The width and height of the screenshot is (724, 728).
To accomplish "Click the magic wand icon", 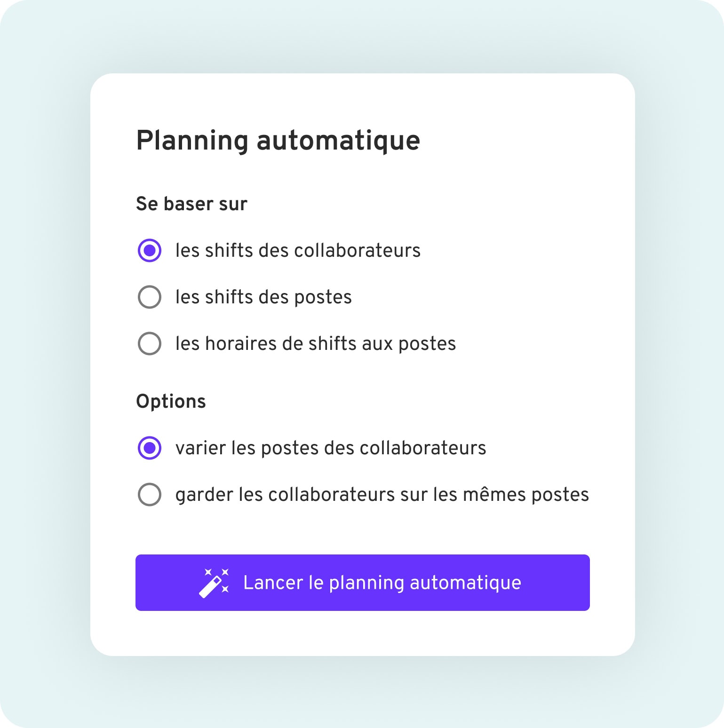I will pyautogui.click(x=214, y=583).
